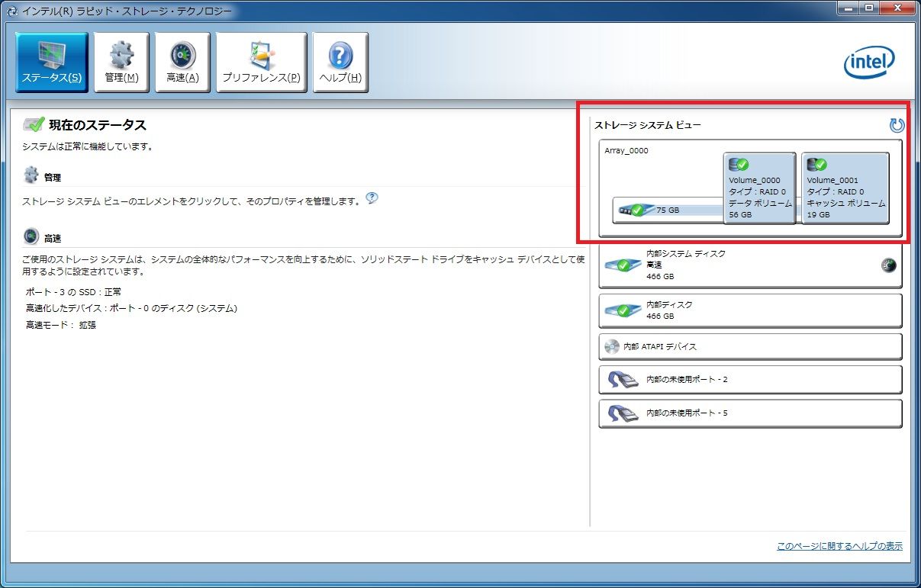The height and width of the screenshot is (588, 921).
Task: Click the help question mark icon beside 管理 description
Action: pyautogui.click(x=372, y=198)
